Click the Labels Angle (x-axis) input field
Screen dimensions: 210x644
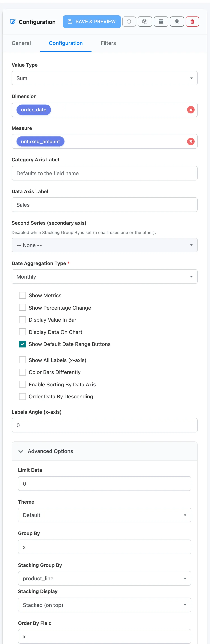[x=105, y=425]
